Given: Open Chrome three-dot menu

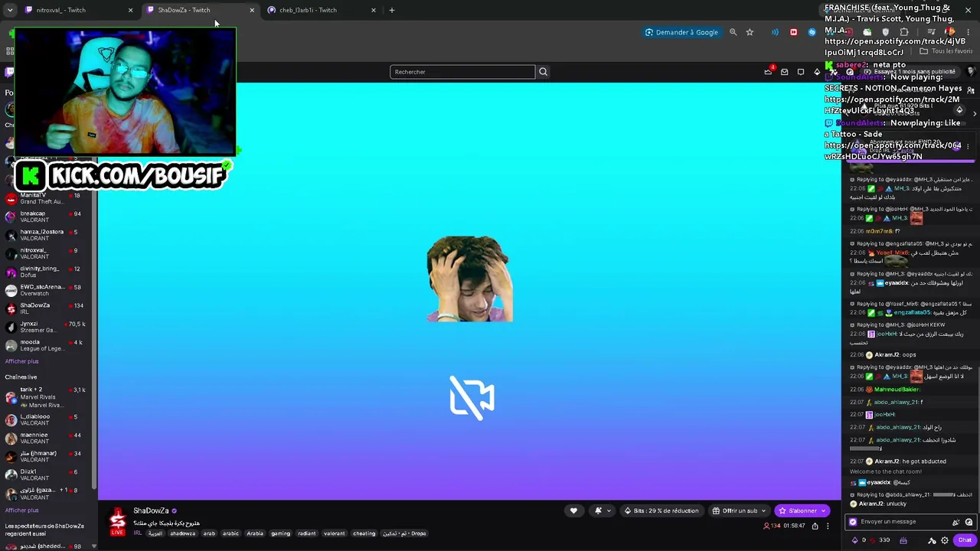Looking at the screenshot, I should coord(969,32).
